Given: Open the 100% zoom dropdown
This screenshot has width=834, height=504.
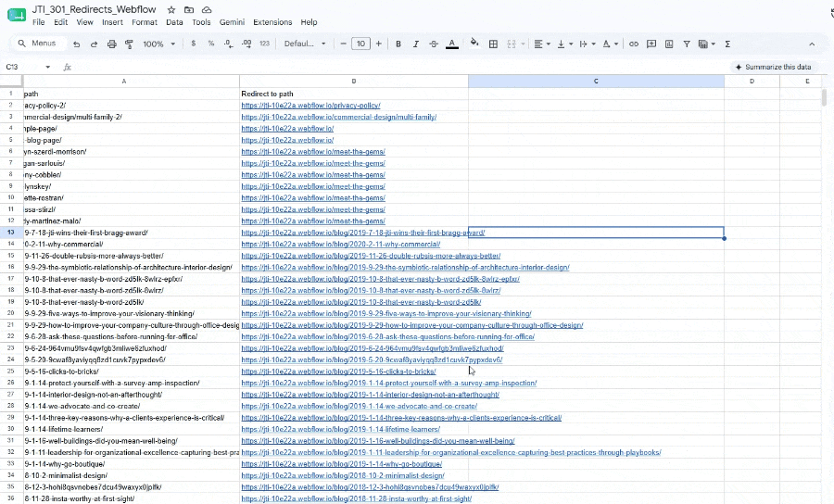Looking at the screenshot, I should coord(158,44).
